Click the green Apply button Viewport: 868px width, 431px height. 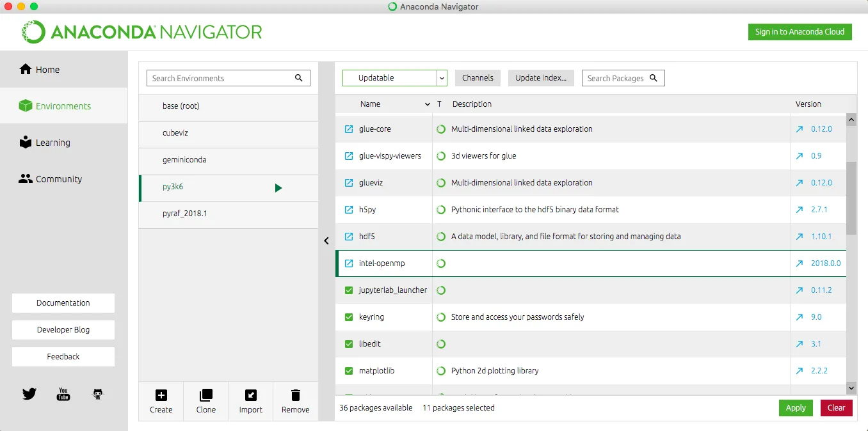click(796, 408)
